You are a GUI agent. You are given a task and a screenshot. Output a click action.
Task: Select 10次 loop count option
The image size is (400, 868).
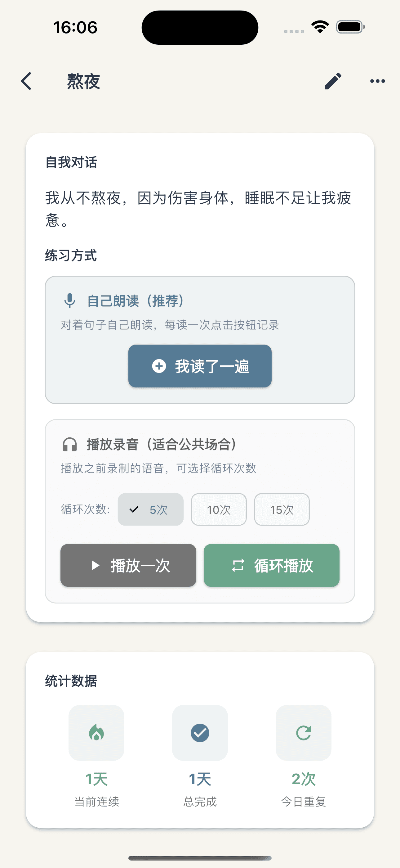click(x=219, y=509)
